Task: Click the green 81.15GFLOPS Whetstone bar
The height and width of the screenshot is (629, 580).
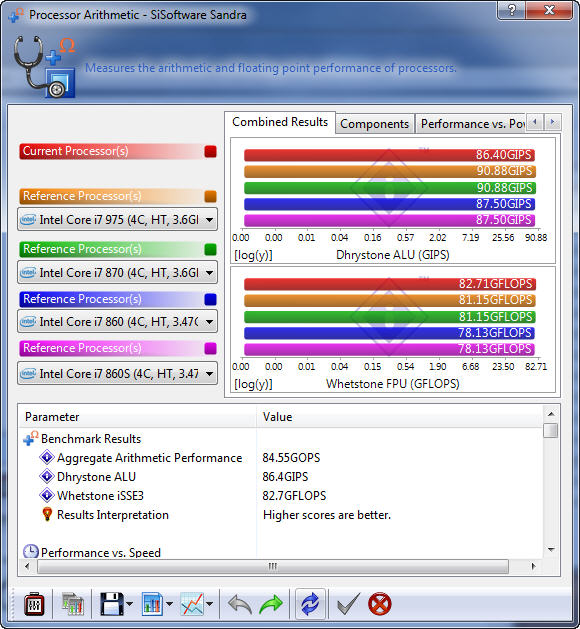Action: 389,317
